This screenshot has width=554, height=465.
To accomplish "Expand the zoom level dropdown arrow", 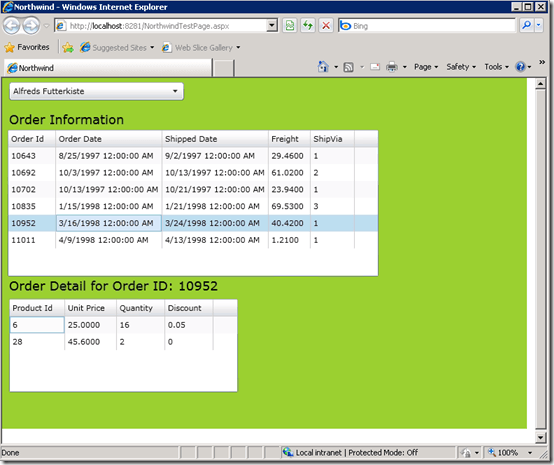I will [530, 453].
